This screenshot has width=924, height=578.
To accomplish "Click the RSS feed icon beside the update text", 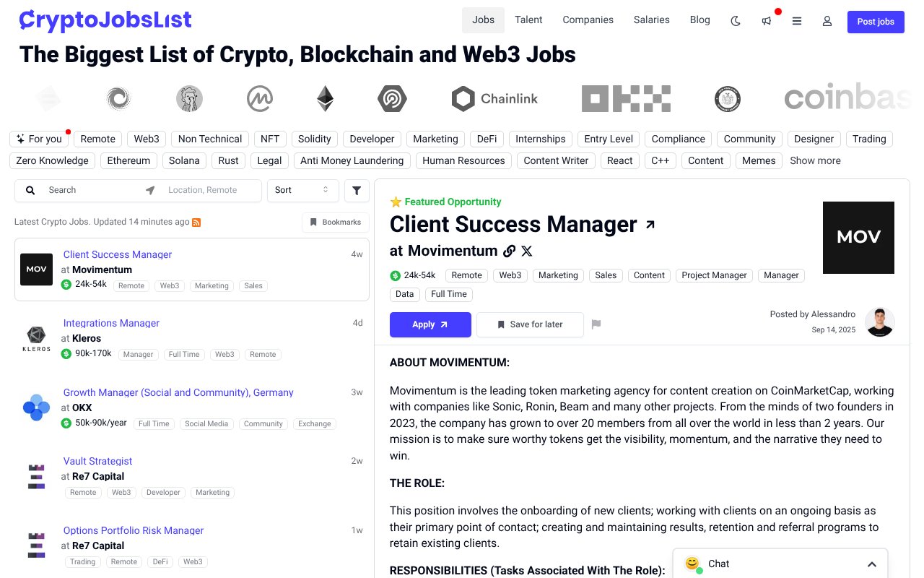I will pos(196,222).
